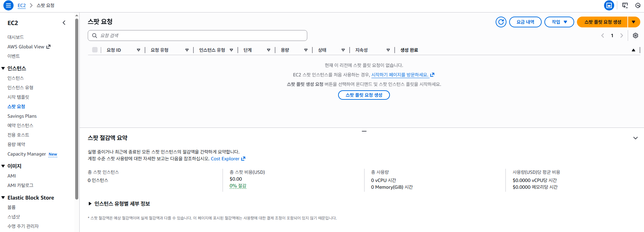Sort by the 요청 ID column arrow

pos(139,50)
